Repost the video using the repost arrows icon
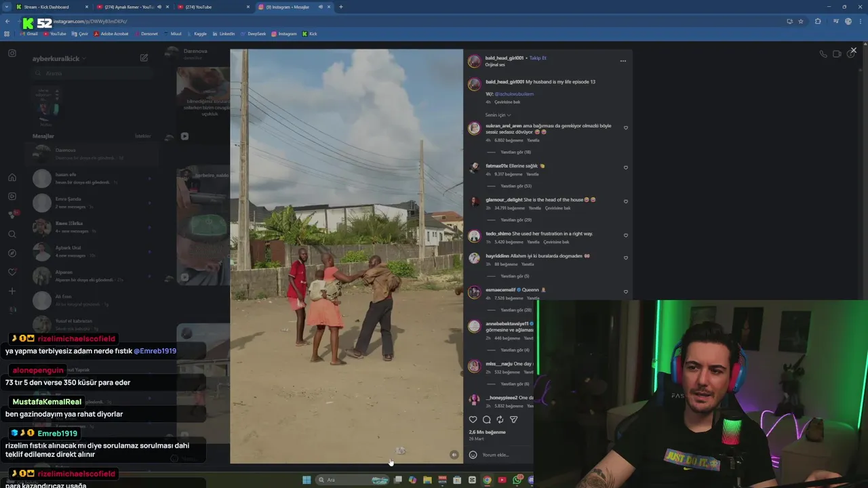The height and width of the screenshot is (488, 868). pos(500,420)
